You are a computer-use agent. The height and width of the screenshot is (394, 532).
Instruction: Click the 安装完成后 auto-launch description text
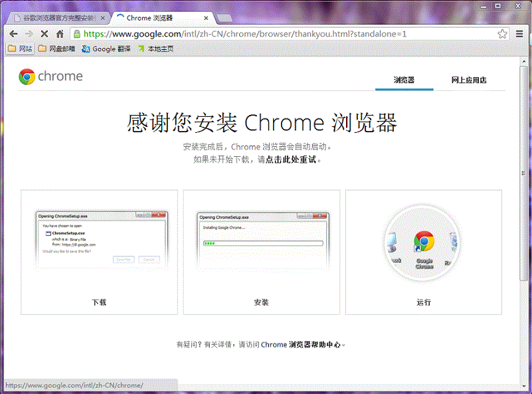[x=257, y=147]
